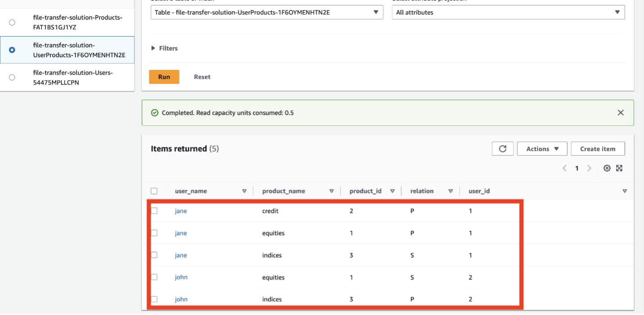Open the Actions dropdown

[542, 148]
